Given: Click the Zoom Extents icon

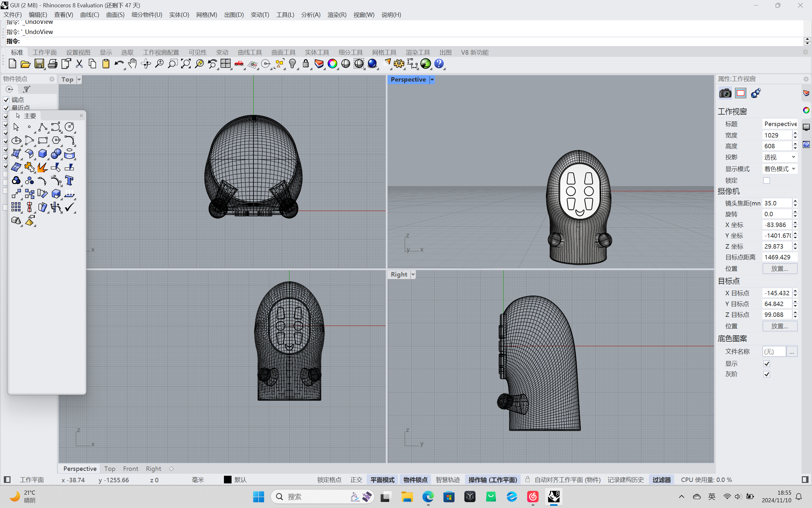Looking at the screenshot, I should 186,63.
